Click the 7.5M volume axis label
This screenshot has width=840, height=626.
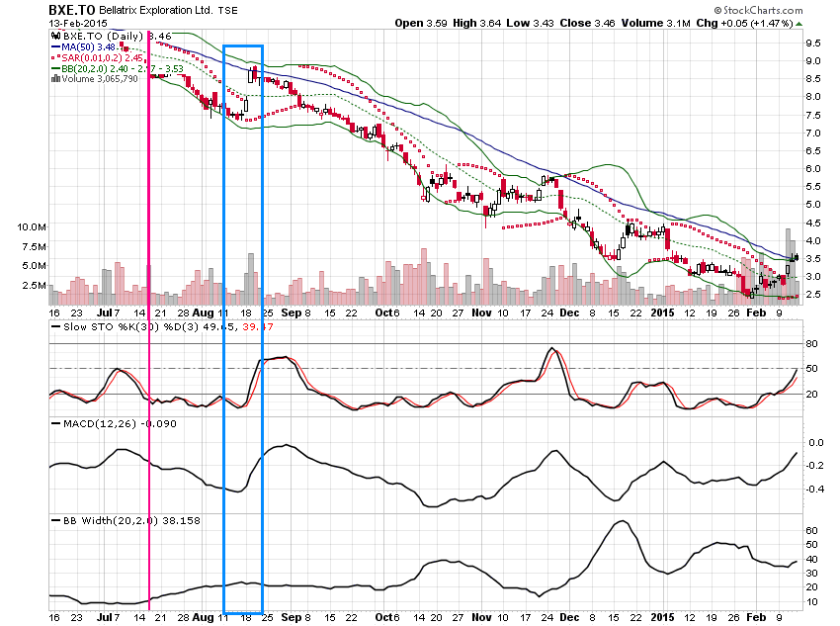35,246
